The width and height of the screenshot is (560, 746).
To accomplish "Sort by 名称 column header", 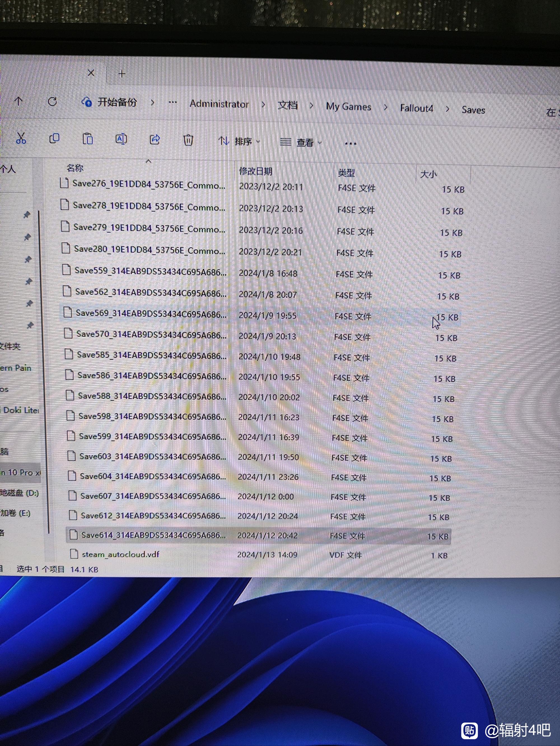I will pos(75,168).
